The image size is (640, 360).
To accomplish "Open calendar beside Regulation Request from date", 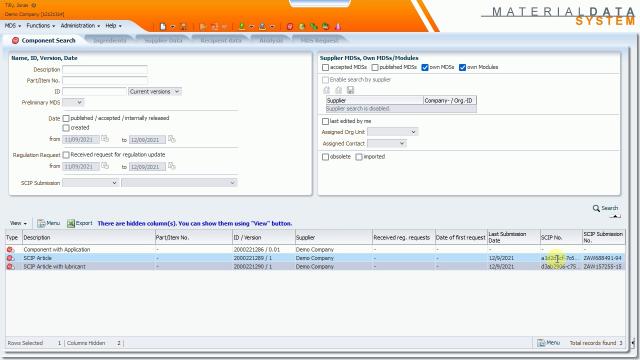I will [x=105, y=166].
